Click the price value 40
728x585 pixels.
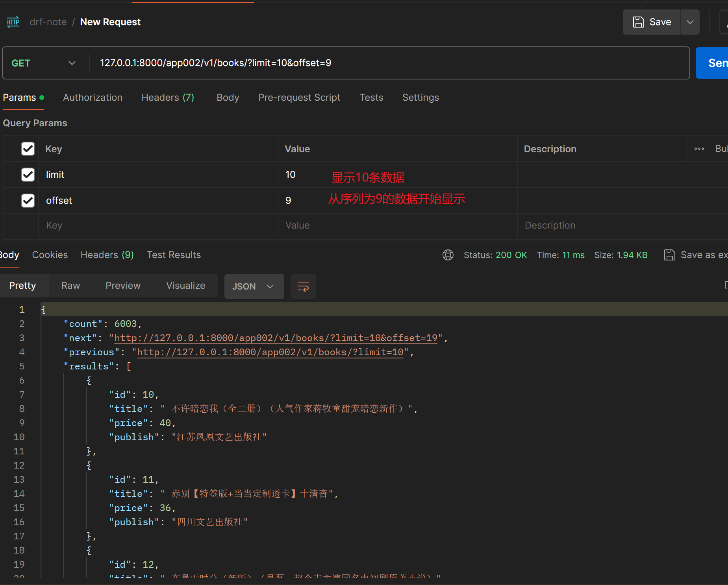pyautogui.click(x=165, y=423)
